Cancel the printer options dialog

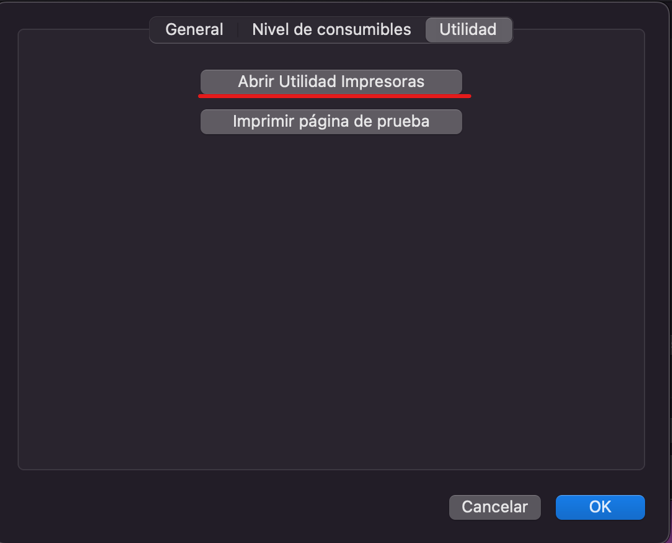click(494, 507)
